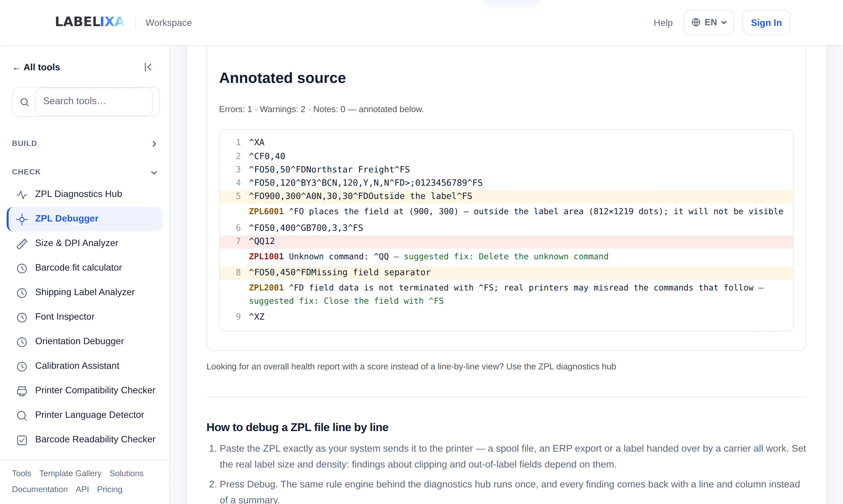Screen dimensions: 843x504
Task: Click the ZPL6001 warning code
Action: (x=266, y=211)
